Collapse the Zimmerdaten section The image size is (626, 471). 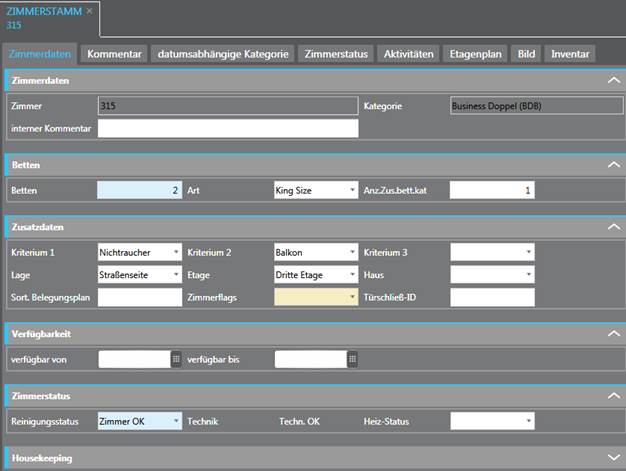613,80
